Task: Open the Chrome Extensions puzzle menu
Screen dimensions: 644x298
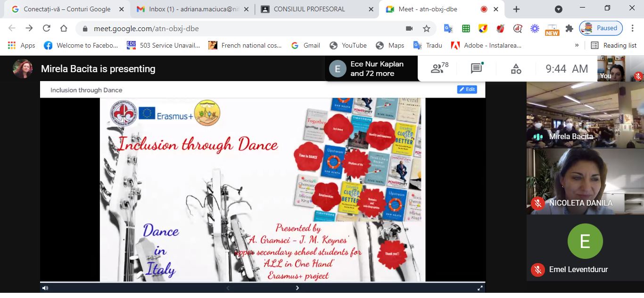Action: 569,28
